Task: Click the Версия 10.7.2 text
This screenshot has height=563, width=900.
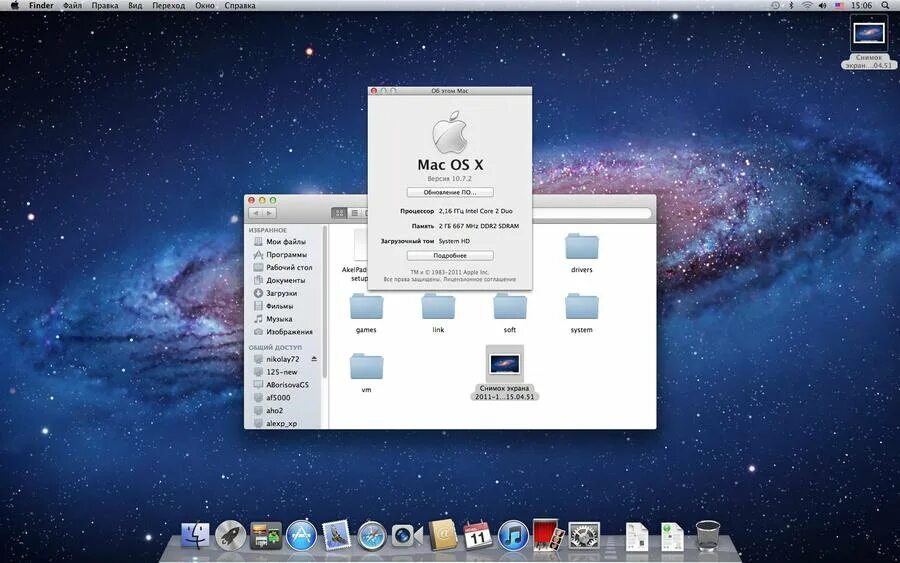Action: [x=450, y=178]
